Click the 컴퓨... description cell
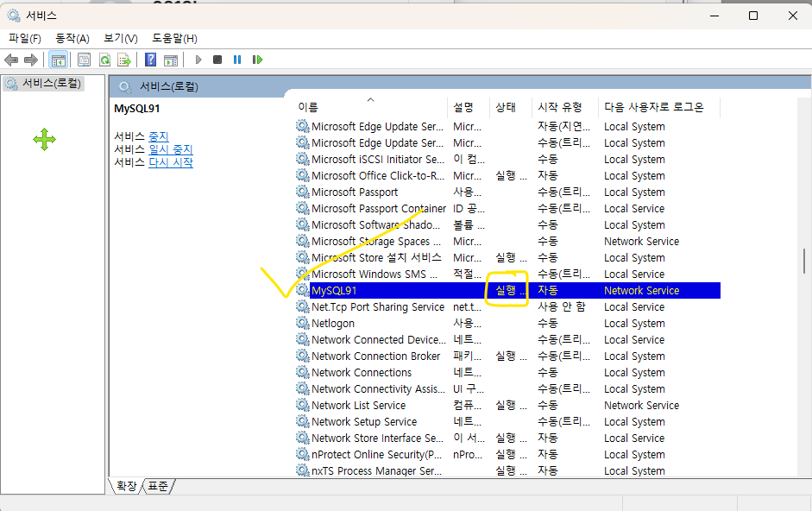This screenshot has height=511, width=812. point(467,405)
